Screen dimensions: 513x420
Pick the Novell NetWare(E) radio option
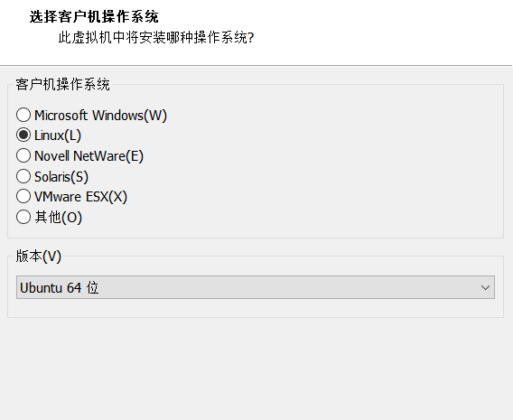(x=23, y=155)
